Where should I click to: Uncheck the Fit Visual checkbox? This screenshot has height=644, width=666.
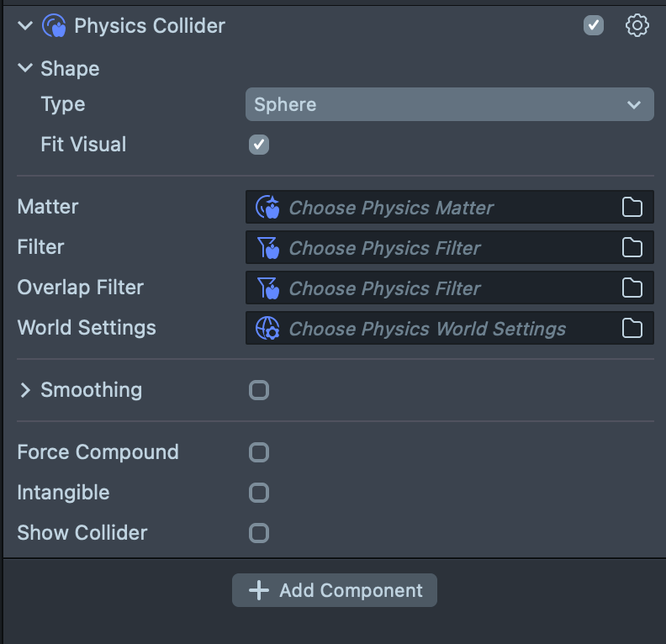point(259,145)
